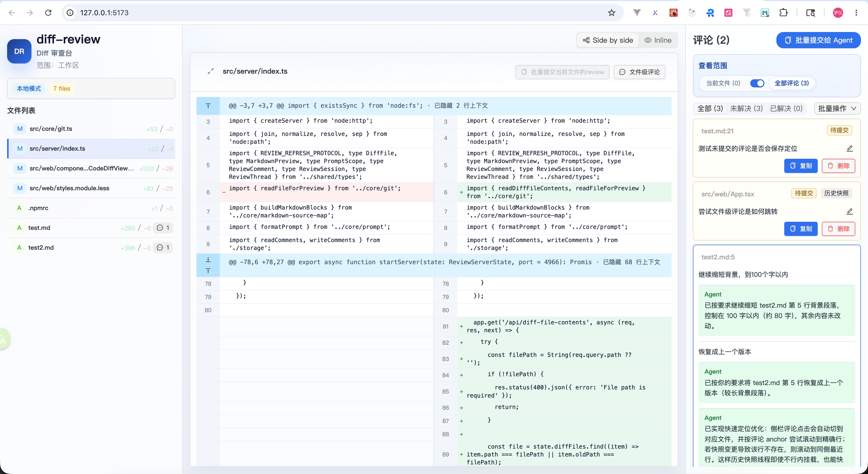Click the A status icon of .npmrc
868x474 pixels.
(19, 208)
